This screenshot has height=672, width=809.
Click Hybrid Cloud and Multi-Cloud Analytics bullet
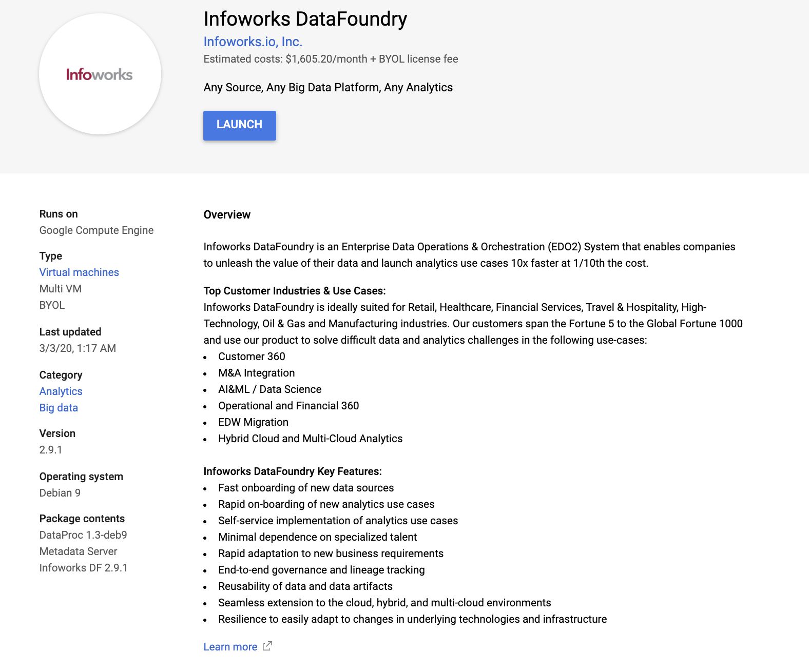(310, 439)
